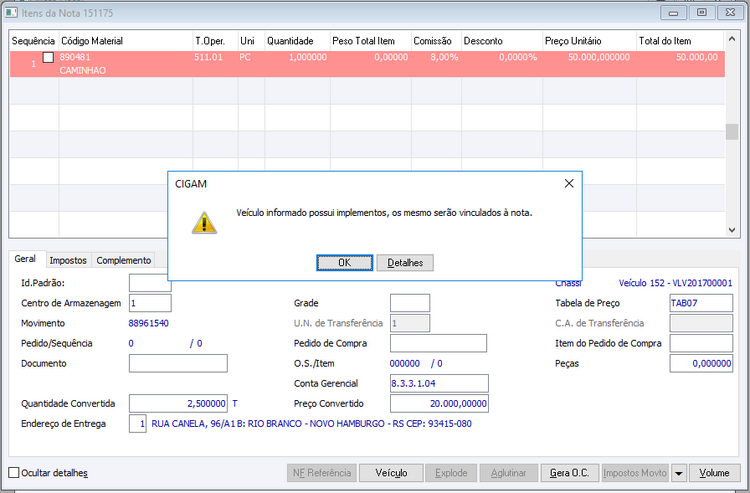
Task: Click the 50.000,00 total cell
Action: tap(697, 57)
